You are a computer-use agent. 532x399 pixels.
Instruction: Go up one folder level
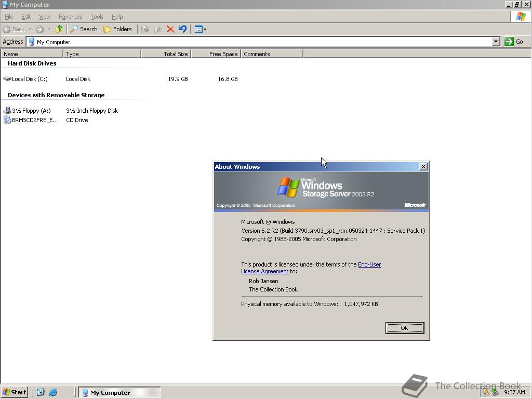point(59,29)
